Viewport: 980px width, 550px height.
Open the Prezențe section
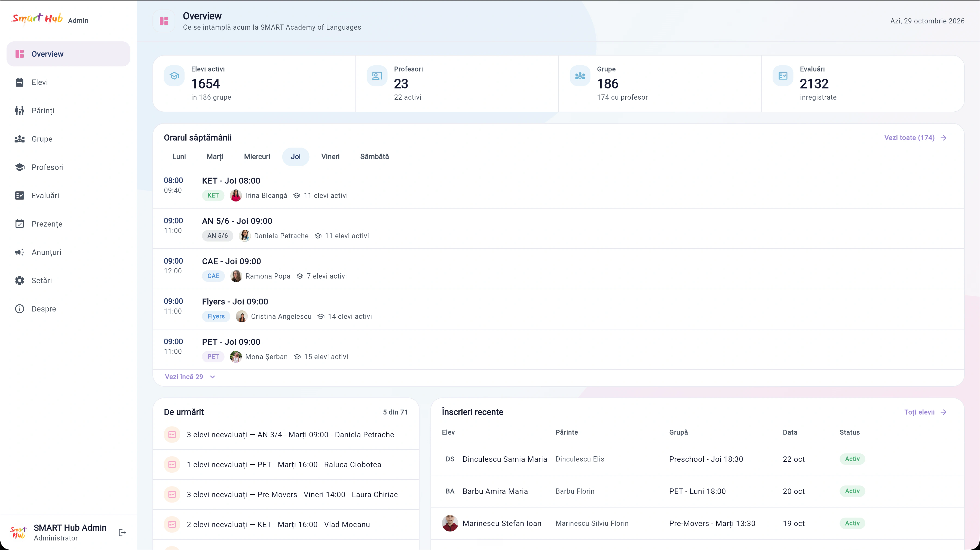point(69,224)
